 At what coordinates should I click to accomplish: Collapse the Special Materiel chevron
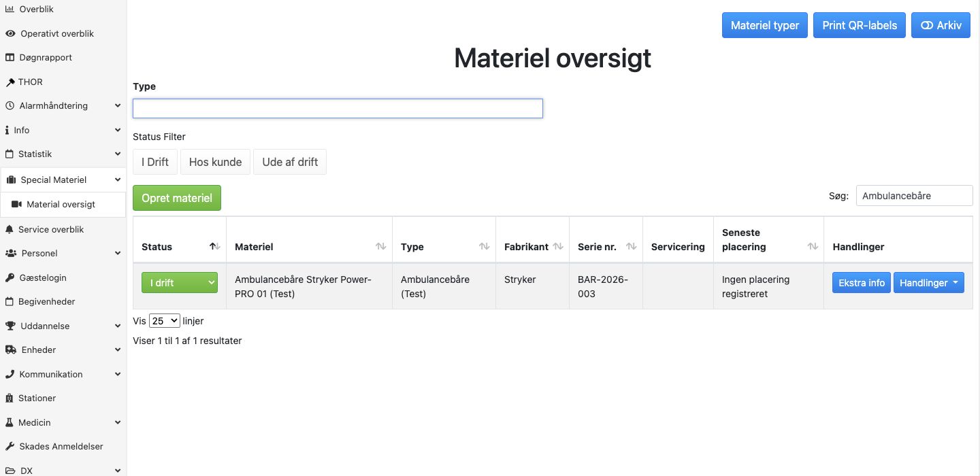[x=118, y=180]
